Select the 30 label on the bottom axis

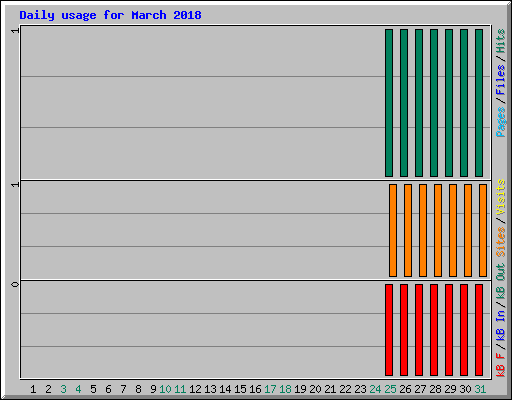[x=465, y=389]
